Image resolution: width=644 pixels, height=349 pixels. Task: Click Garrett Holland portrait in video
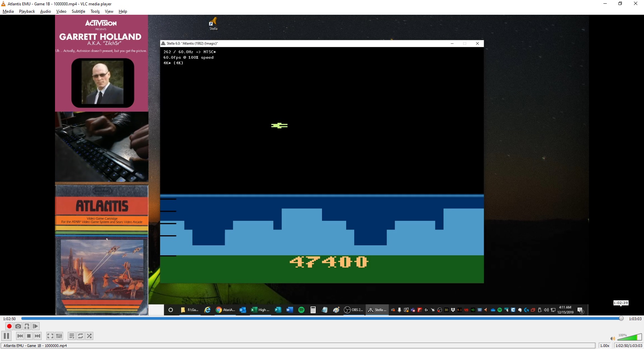click(x=103, y=83)
